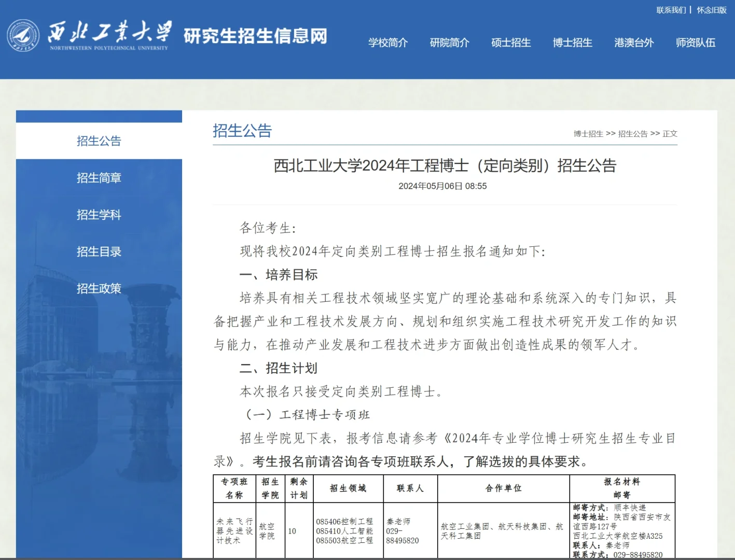Click the 正文 breadcrumb end label
Viewport: 735px width, 560px height.
pyautogui.click(x=670, y=134)
